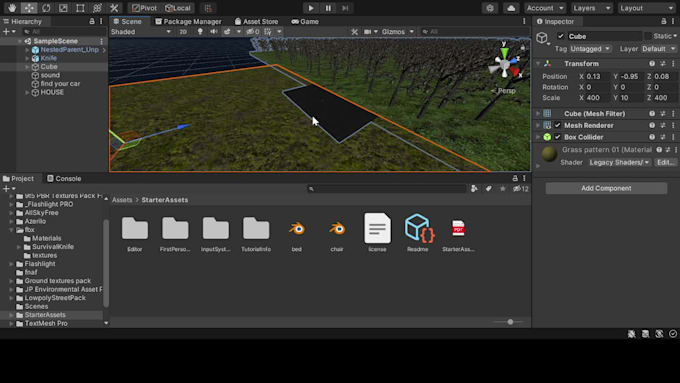Lock the Hierarchy panel
Screen dimensions: 680x383
point(92,21)
